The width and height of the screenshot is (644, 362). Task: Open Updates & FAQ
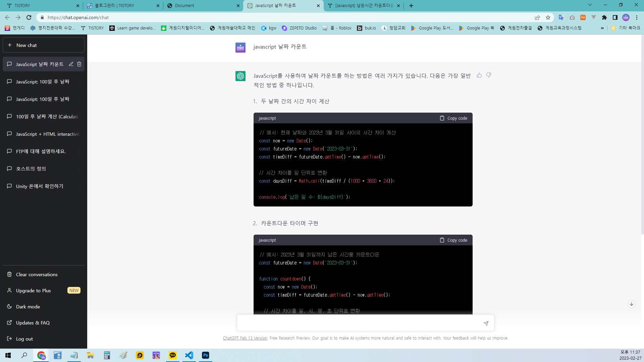pos(44,323)
